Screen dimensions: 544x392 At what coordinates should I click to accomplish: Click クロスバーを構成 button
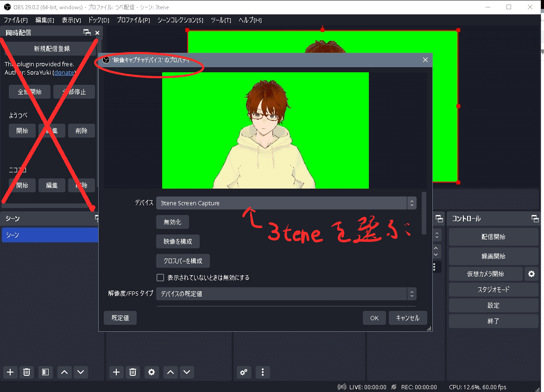pyautogui.click(x=183, y=261)
